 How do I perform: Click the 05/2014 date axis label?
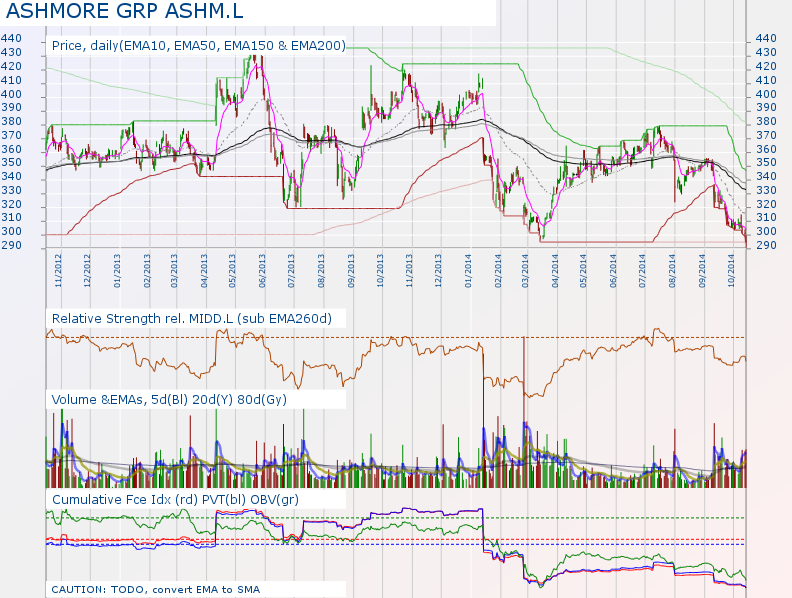tap(583, 271)
